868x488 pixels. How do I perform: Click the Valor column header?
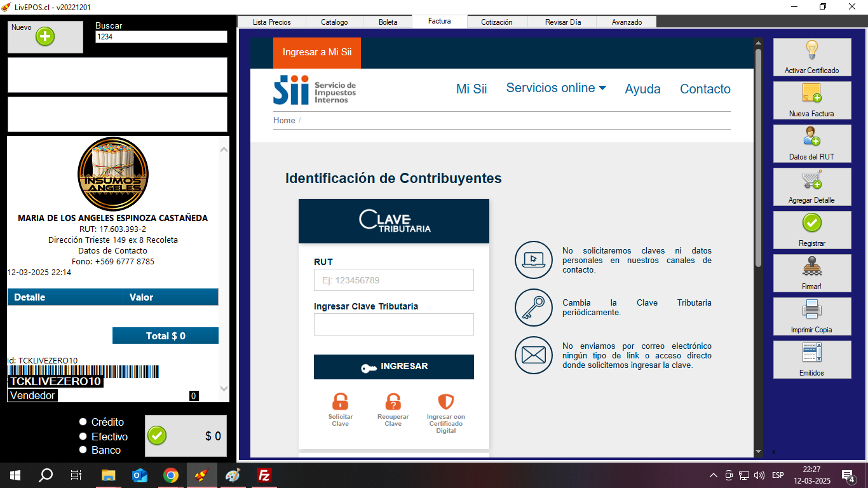[170, 297]
